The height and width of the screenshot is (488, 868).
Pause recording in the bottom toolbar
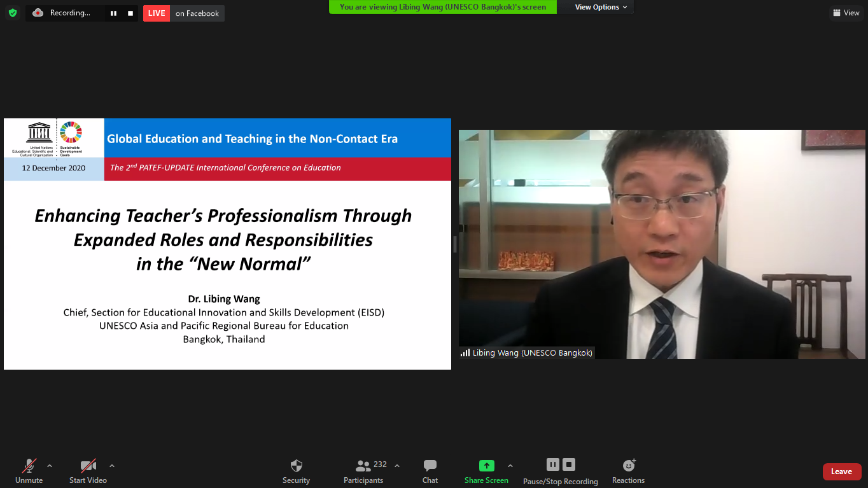pyautogui.click(x=552, y=464)
